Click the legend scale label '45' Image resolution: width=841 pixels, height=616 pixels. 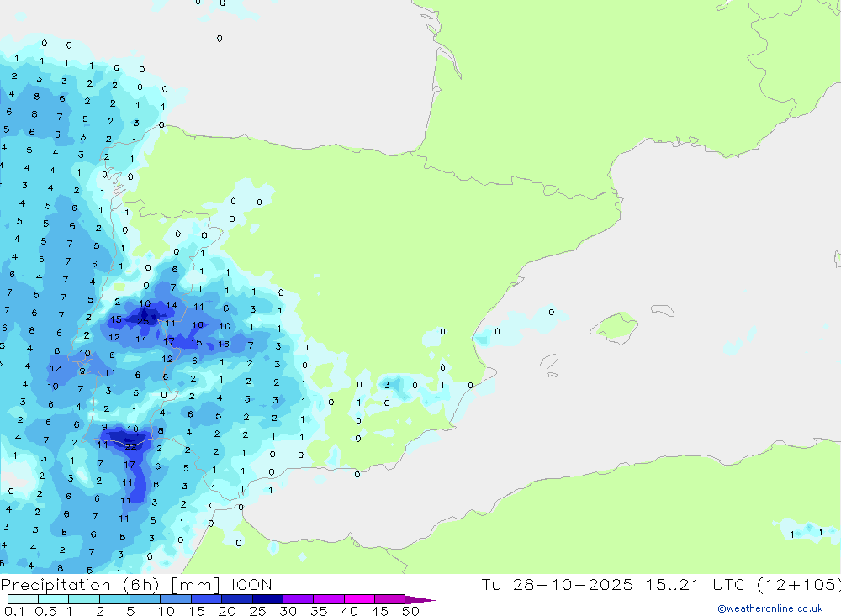[380, 611]
